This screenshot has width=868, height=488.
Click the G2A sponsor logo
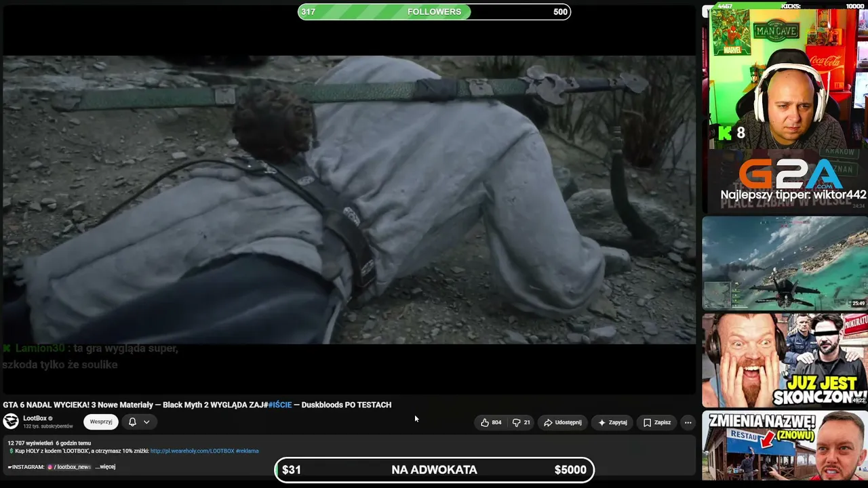pos(791,174)
